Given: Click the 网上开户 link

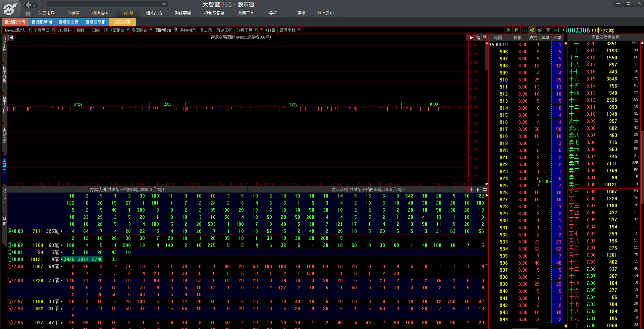Looking at the screenshot, I should pyautogui.click(x=325, y=13).
